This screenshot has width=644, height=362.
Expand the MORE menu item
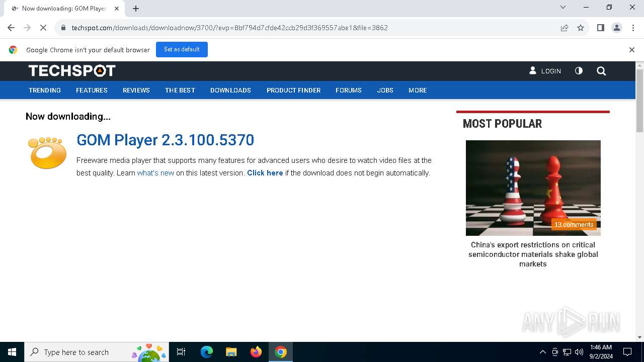coord(418,90)
